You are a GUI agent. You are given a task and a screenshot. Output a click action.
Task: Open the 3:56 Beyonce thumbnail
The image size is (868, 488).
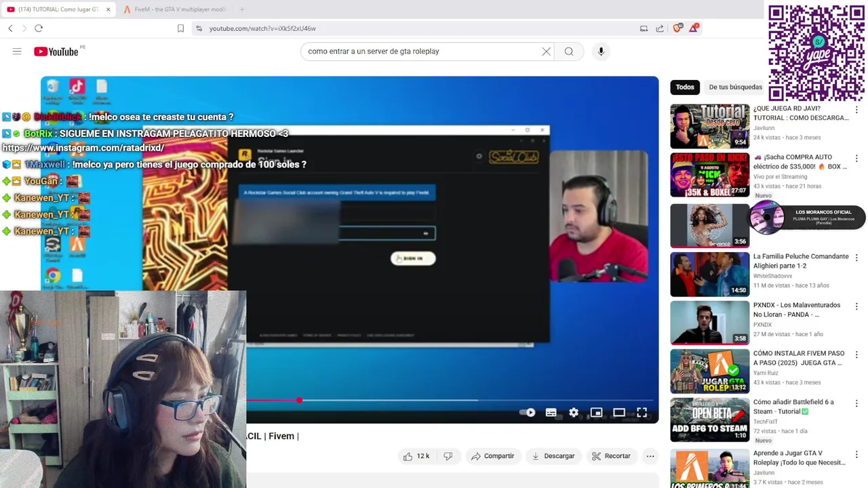tap(709, 225)
